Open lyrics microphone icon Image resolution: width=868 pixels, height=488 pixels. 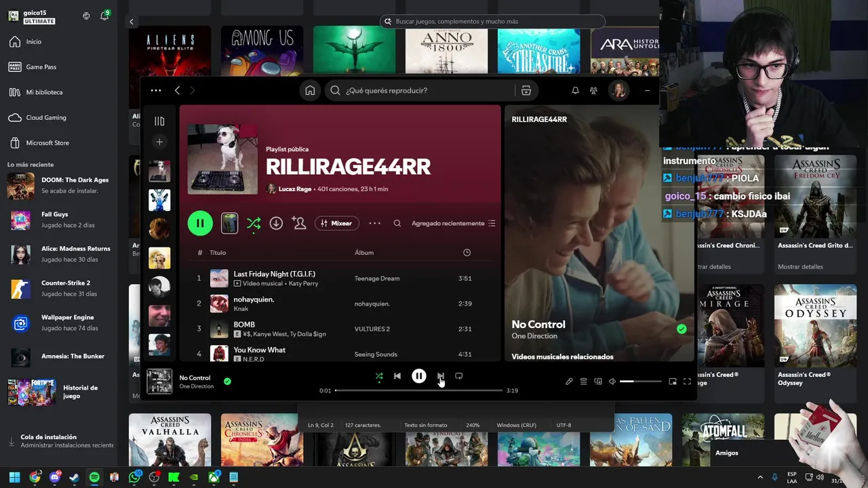(569, 382)
